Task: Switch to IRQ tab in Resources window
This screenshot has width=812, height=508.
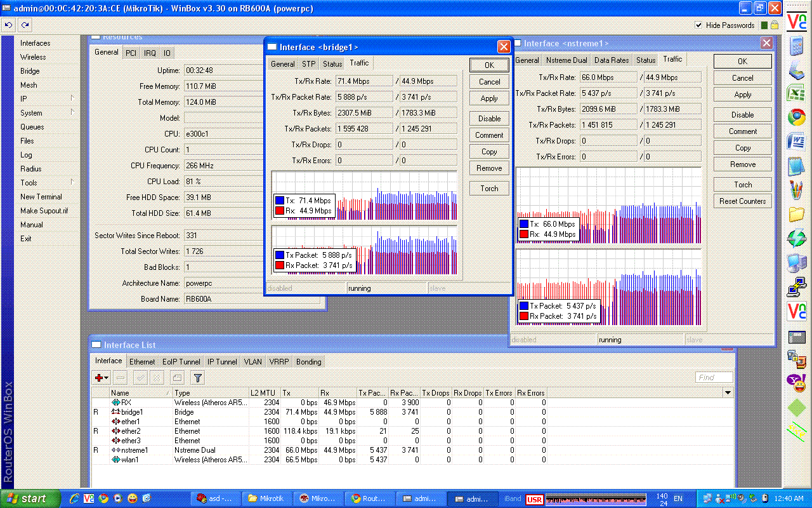Action: (x=150, y=53)
